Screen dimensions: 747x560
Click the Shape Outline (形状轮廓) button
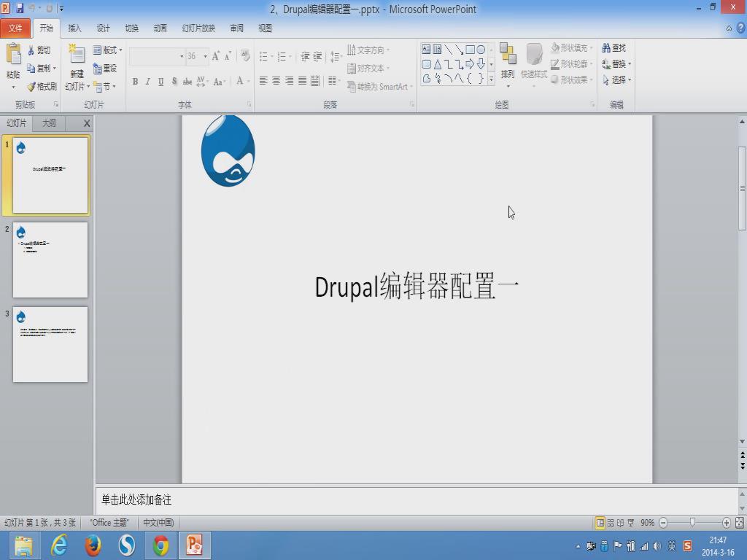pos(571,64)
